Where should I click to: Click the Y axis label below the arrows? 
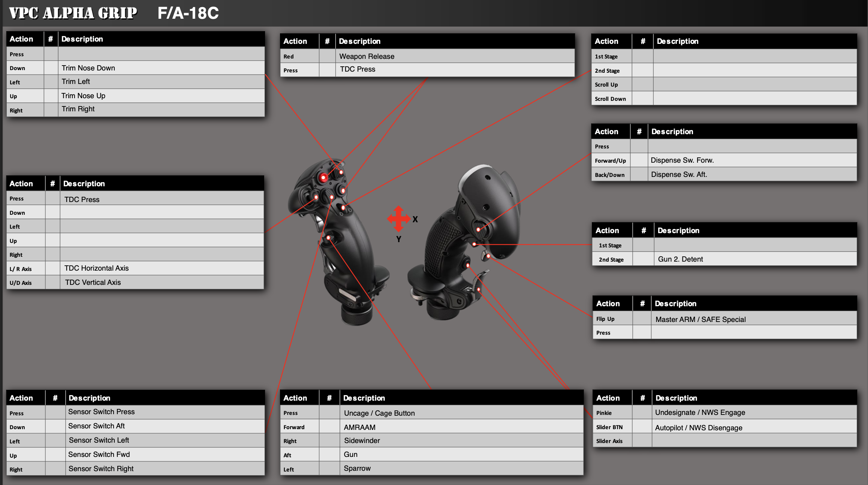(x=399, y=239)
